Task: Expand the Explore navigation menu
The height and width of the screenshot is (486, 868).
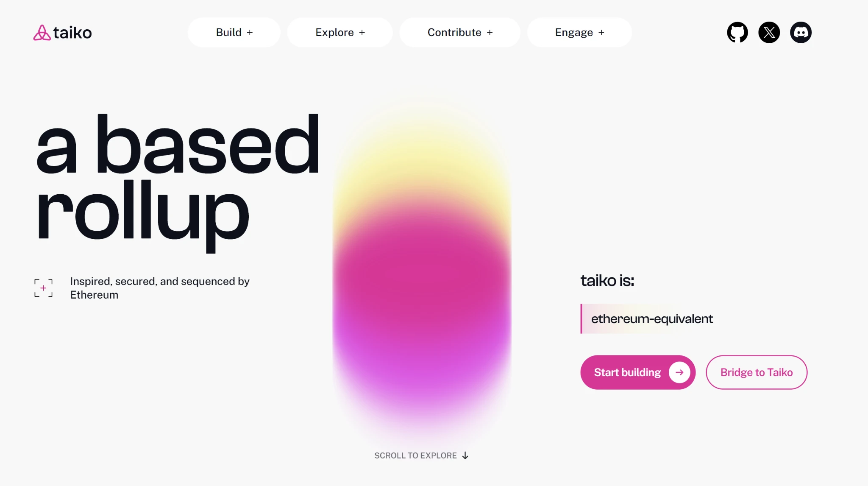Action: point(340,32)
